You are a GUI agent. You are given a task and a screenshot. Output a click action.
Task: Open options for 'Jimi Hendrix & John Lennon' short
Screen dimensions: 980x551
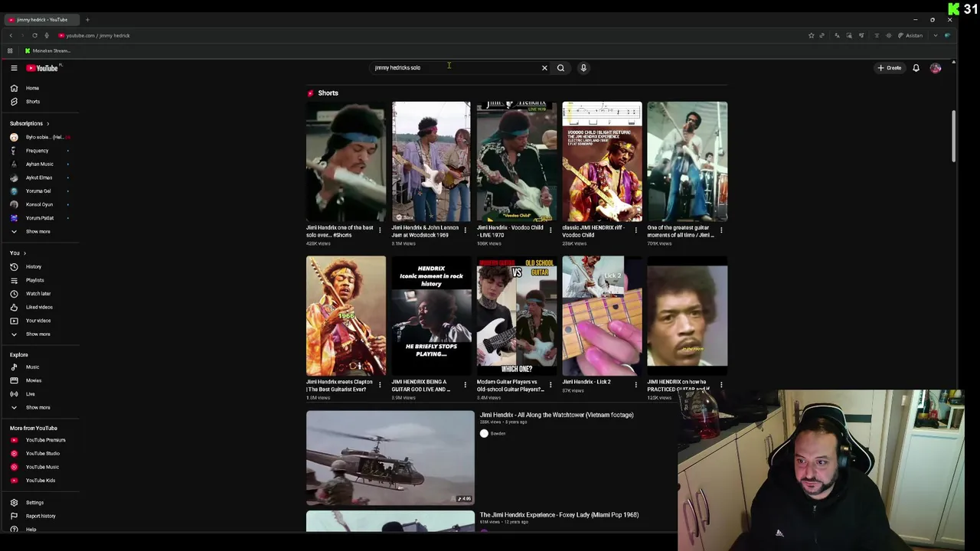[x=465, y=230]
